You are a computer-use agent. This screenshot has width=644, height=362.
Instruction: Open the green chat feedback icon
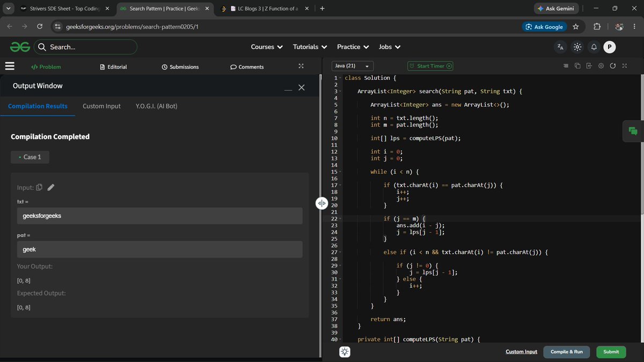click(633, 131)
